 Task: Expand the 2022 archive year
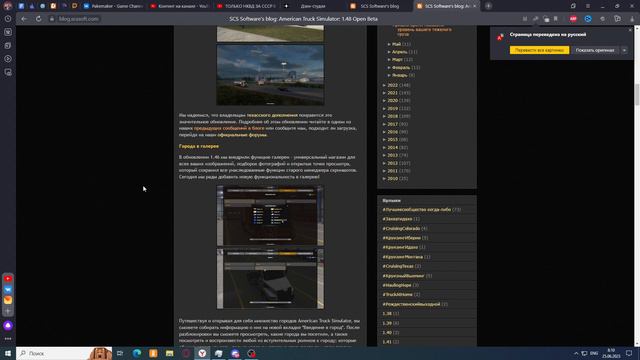(384, 85)
